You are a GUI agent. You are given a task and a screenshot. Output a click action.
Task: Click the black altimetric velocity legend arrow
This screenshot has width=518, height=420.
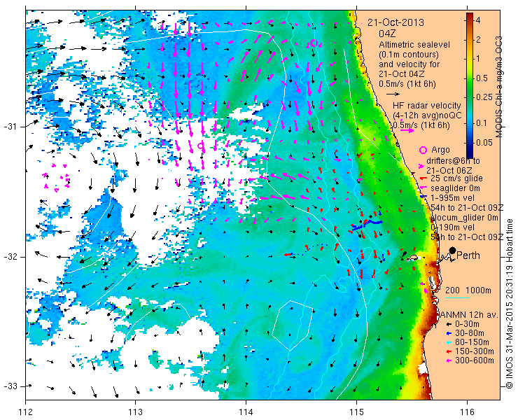pyautogui.click(x=393, y=94)
